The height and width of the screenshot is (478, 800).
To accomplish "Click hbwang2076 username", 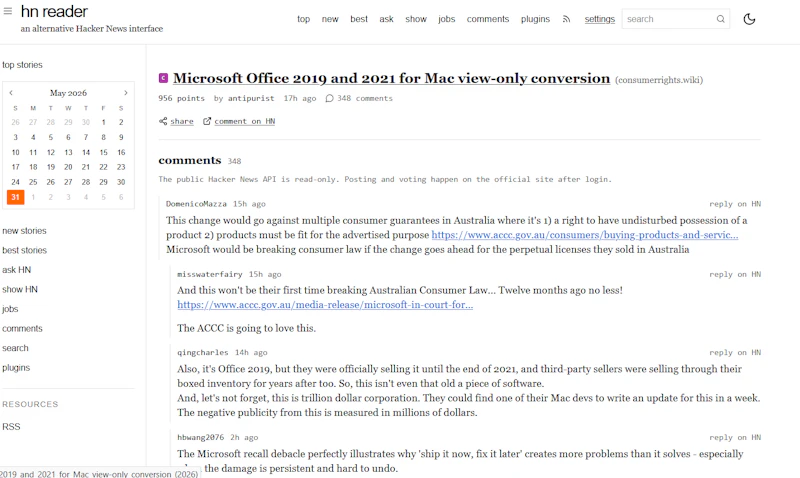I will tap(201, 438).
